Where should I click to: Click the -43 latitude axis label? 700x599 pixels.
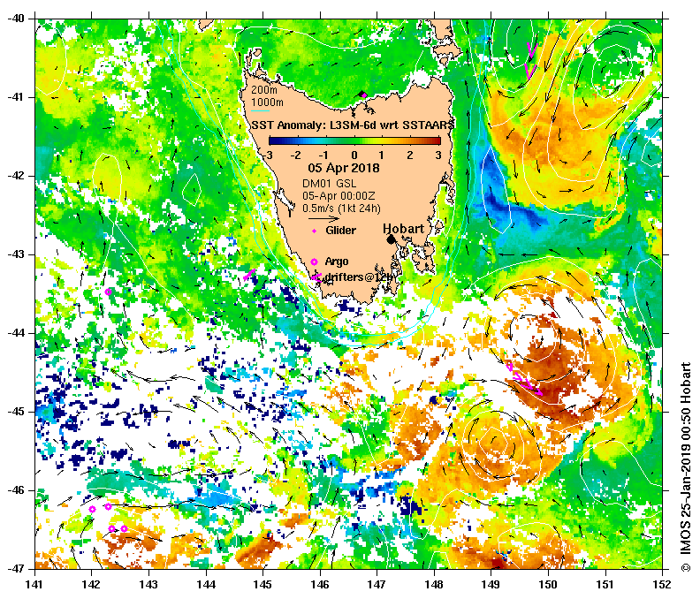(15, 254)
